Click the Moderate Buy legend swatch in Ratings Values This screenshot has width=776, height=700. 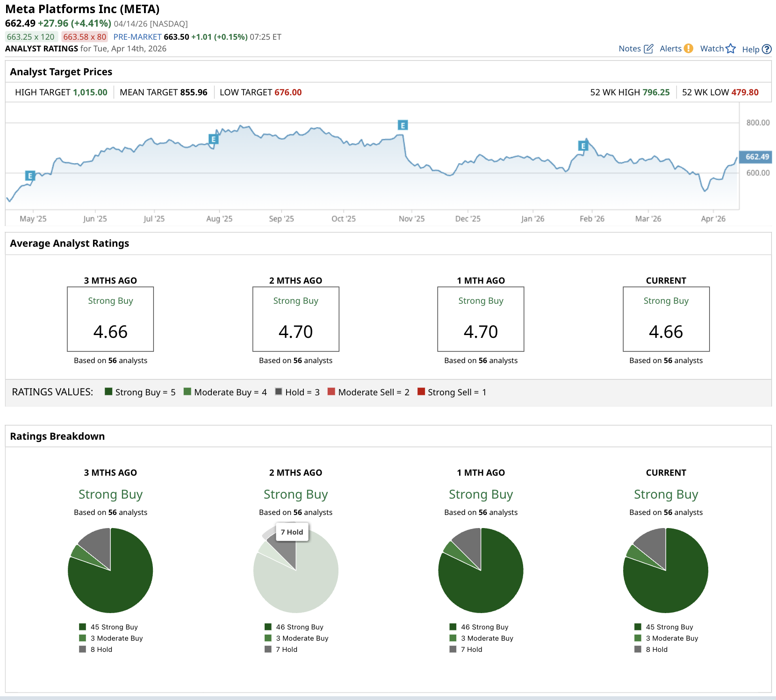[x=187, y=392]
